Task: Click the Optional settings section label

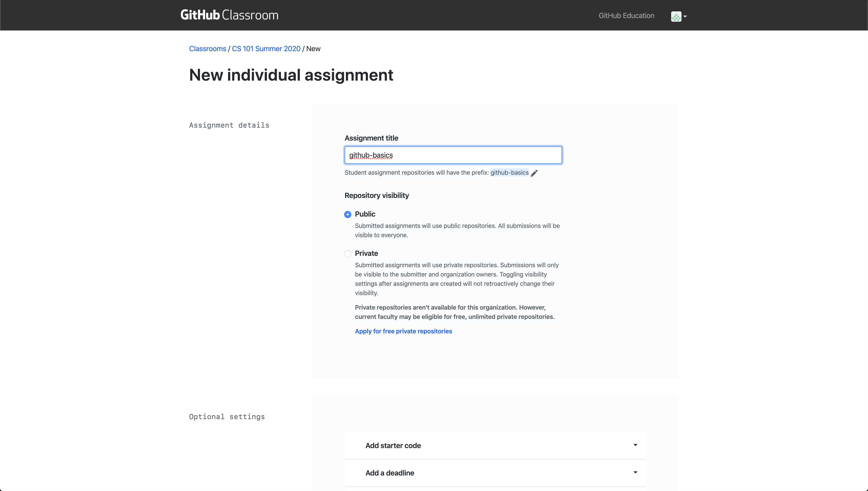Action: 227,417
